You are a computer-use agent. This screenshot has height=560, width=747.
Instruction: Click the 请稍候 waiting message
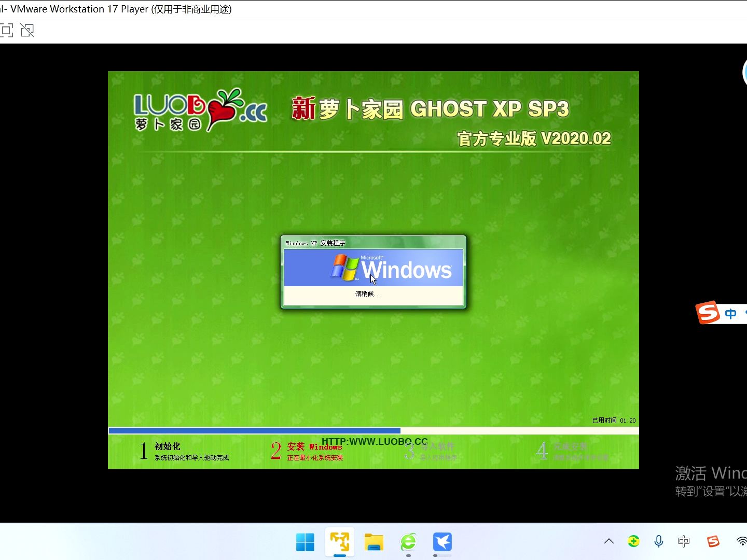pyautogui.click(x=368, y=294)
